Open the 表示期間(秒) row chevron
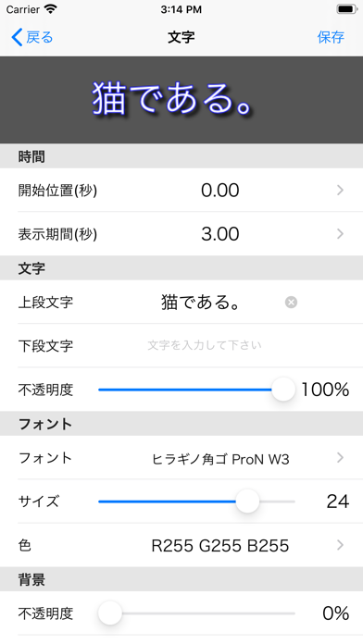Viewport: 363px width, 644px height. pyautogui.click(x=340, y=234)
